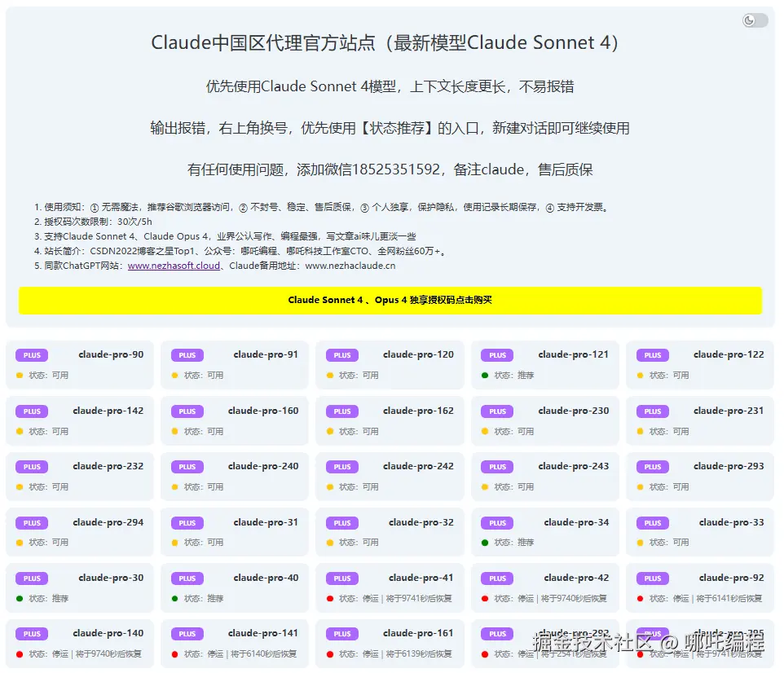
Task: Click the PLUS badge on claude-pro-240
Action: click(x=187, y=467)
